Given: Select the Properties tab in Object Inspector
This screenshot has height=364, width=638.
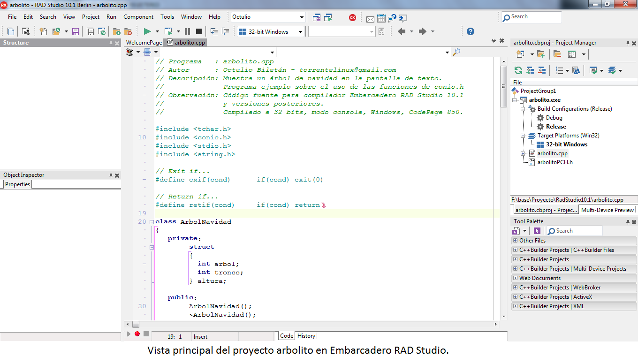Looking at the screenshot, I should click(x=17, y=184).
